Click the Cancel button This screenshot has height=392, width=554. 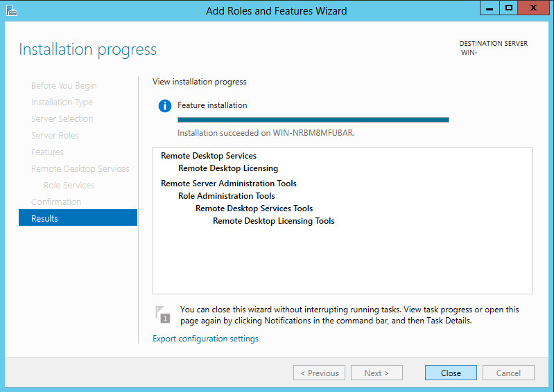tap(508, 373)
